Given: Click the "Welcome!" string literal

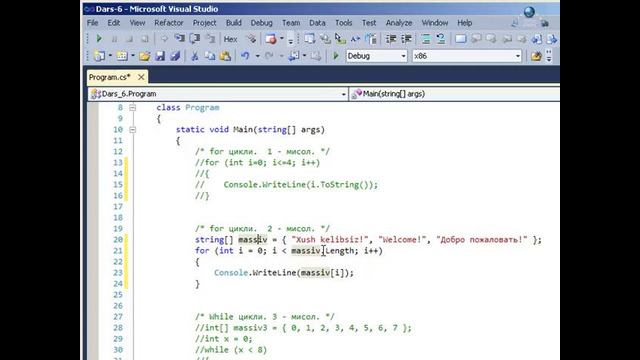Looking at the screenshot, I should pos(402,240).
